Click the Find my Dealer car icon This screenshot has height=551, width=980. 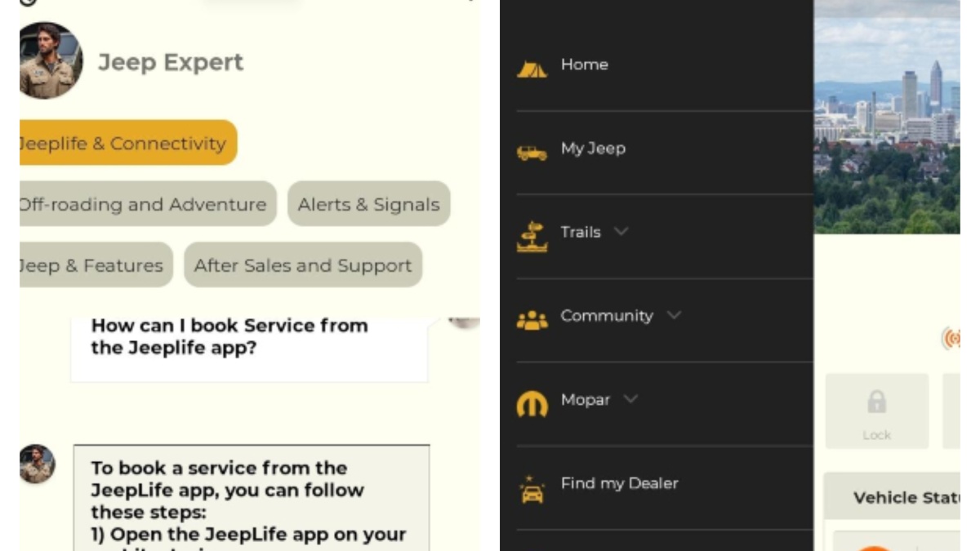point(532,487)
